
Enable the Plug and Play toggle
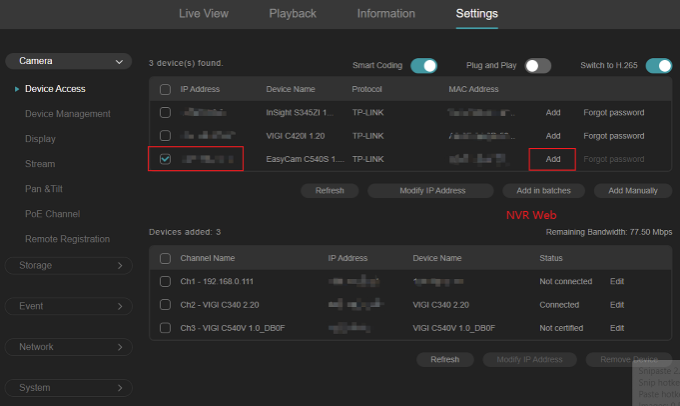click(x=538, y=66)
